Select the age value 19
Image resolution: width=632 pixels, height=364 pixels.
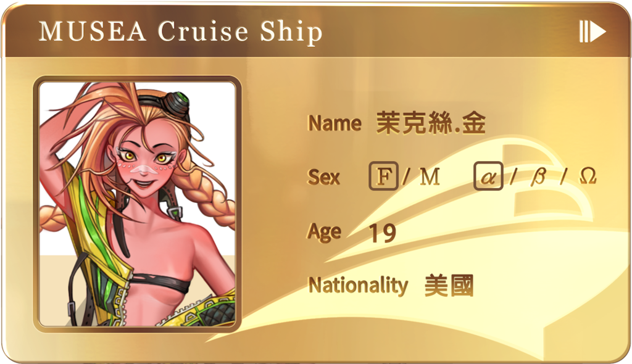pyautogui.click(x=383, y=233)
